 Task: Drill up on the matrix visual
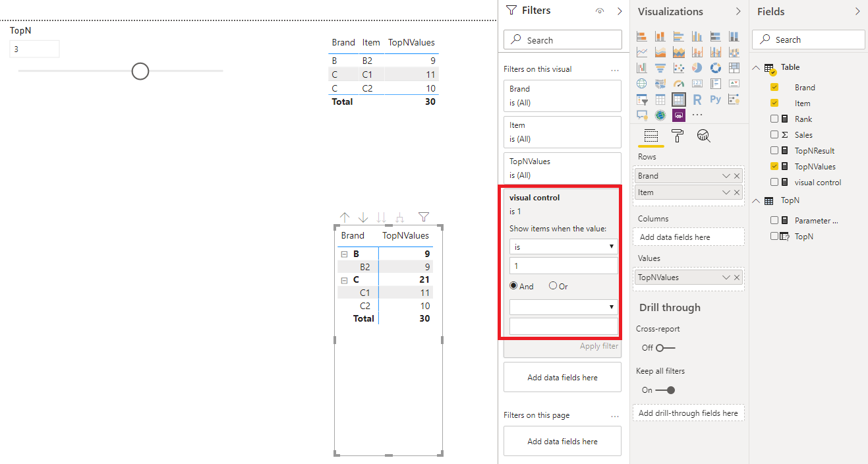click(345, 217)
